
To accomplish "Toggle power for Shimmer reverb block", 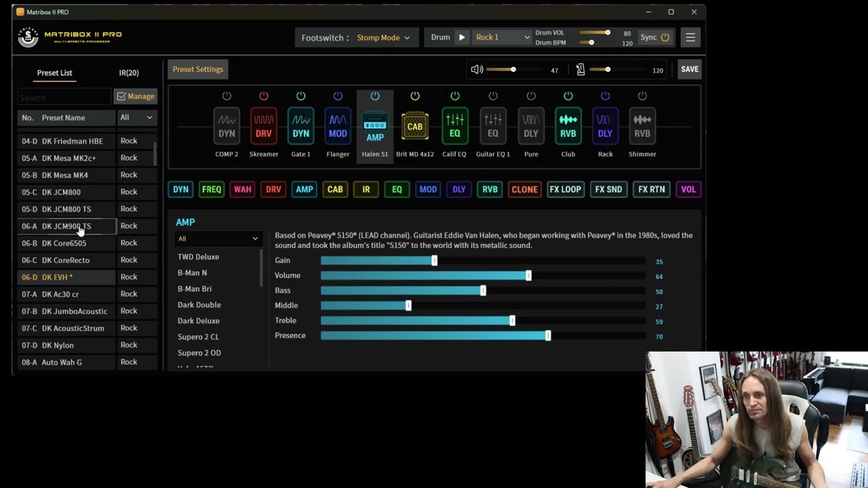I will tap(642, 96).
